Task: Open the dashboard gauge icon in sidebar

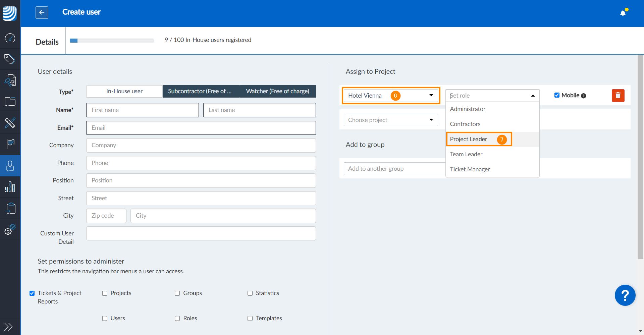Action: 10,38
